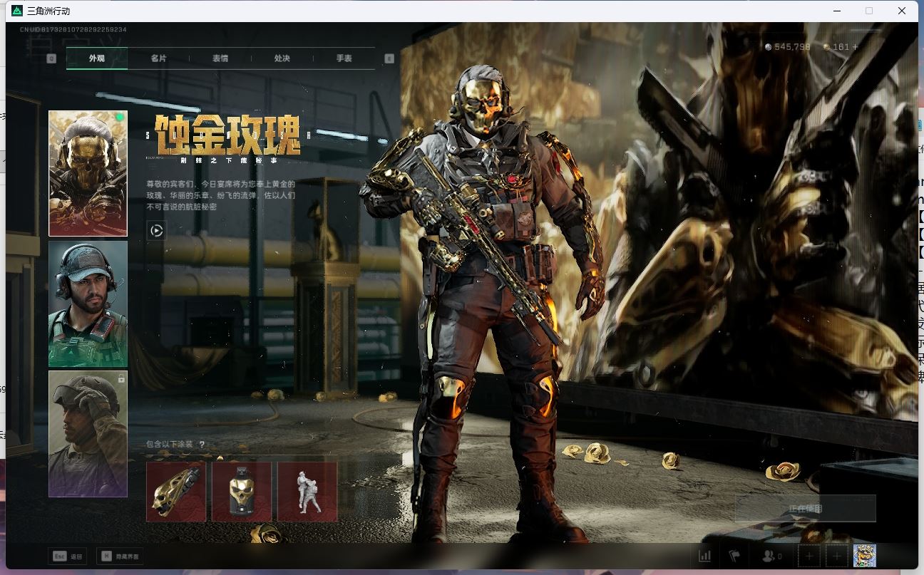The image size is (924, 575).
Task: Click the Esc 返回 button
Action: (x=68, y=556)
